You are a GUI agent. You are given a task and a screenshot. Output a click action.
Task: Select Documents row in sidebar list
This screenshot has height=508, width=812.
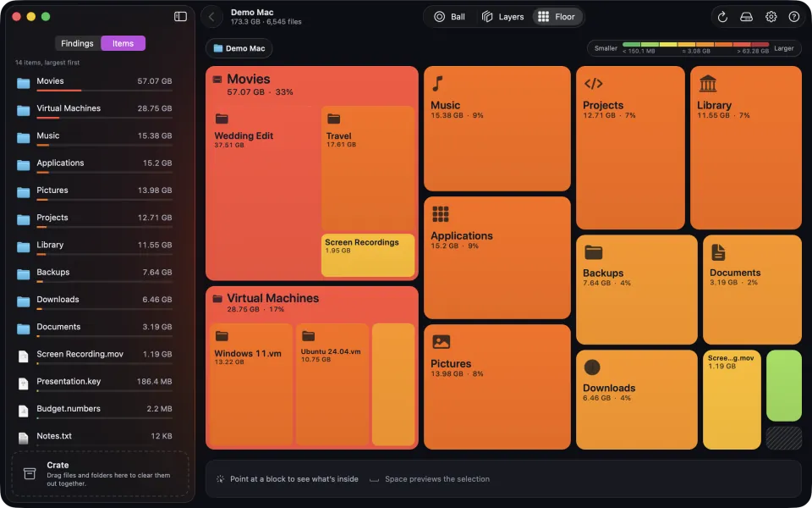pyautogui.click(x=94, y=329)
